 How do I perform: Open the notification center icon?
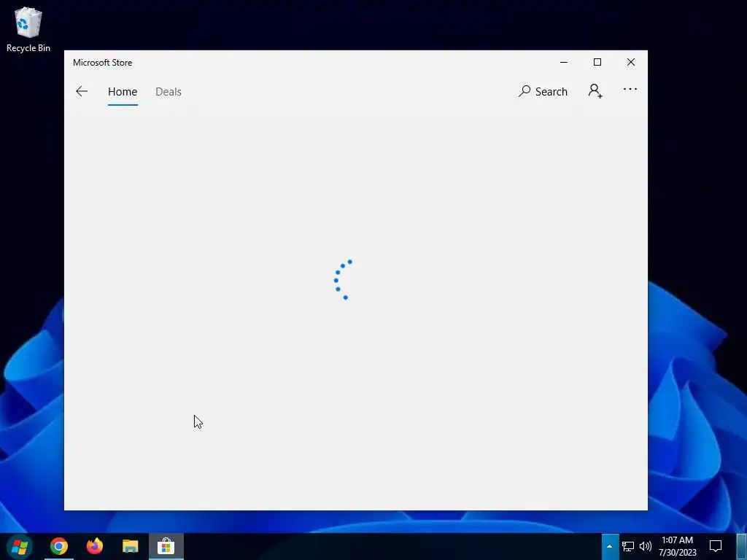[x=715, y=546]
